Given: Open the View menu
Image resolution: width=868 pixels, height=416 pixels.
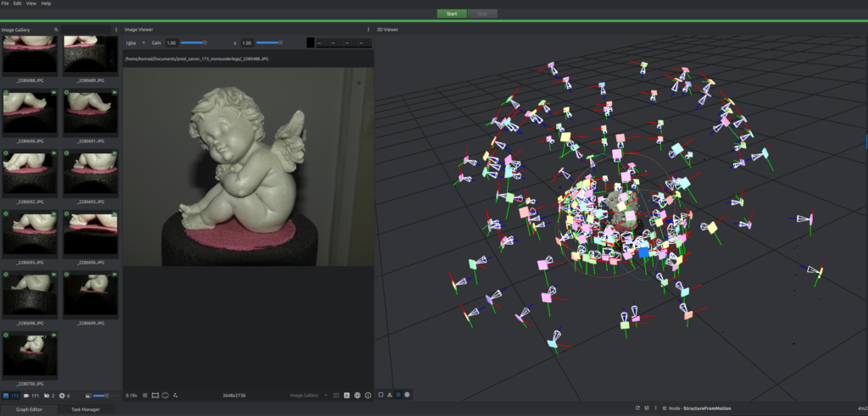Looking at the screenshot, I should 31,3.
